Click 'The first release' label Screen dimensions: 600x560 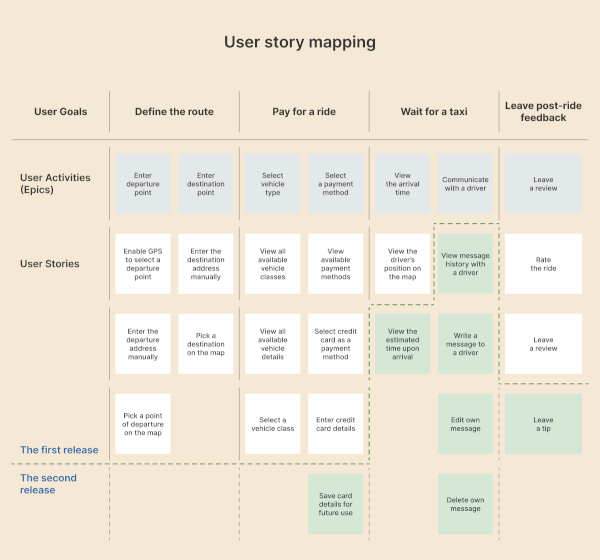[59, 450]
